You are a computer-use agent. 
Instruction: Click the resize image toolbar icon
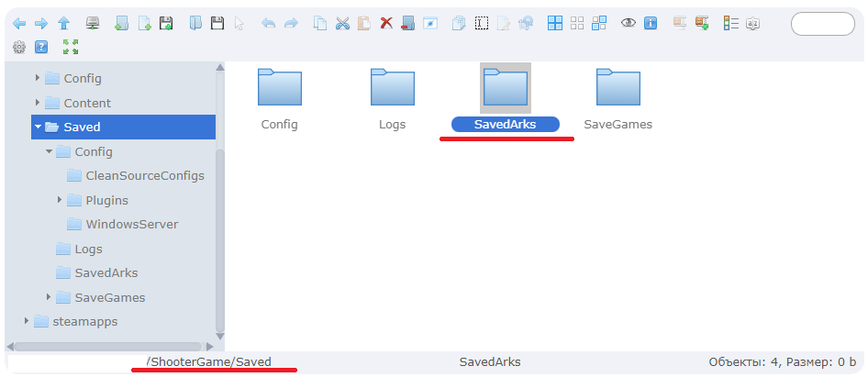coord(526,23)
